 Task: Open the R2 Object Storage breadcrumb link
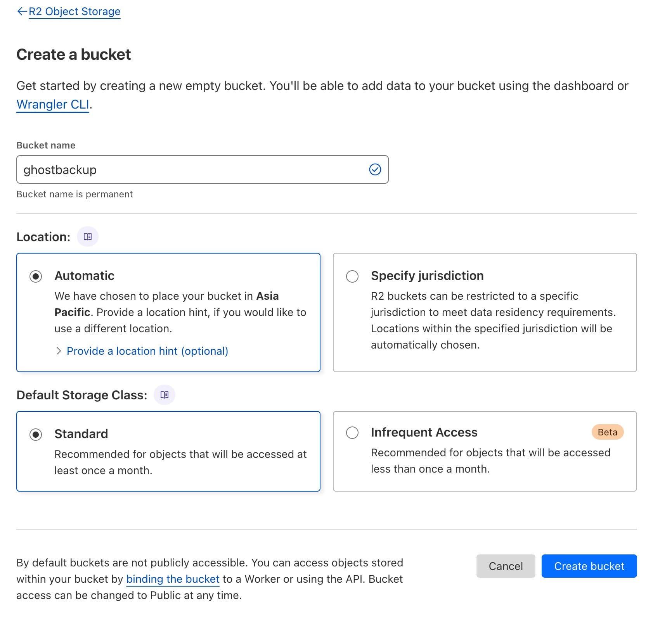[74, 12]
